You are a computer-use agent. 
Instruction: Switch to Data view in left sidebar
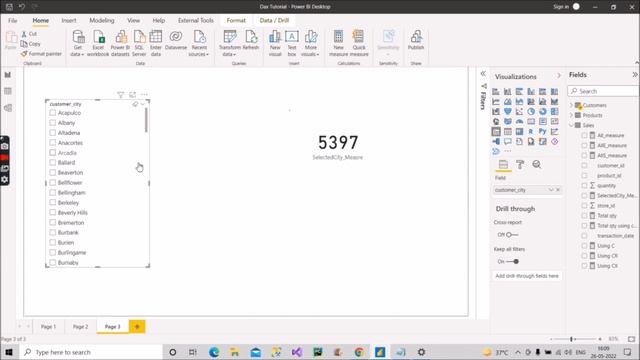pyautogui.click(x=8, y=91)
